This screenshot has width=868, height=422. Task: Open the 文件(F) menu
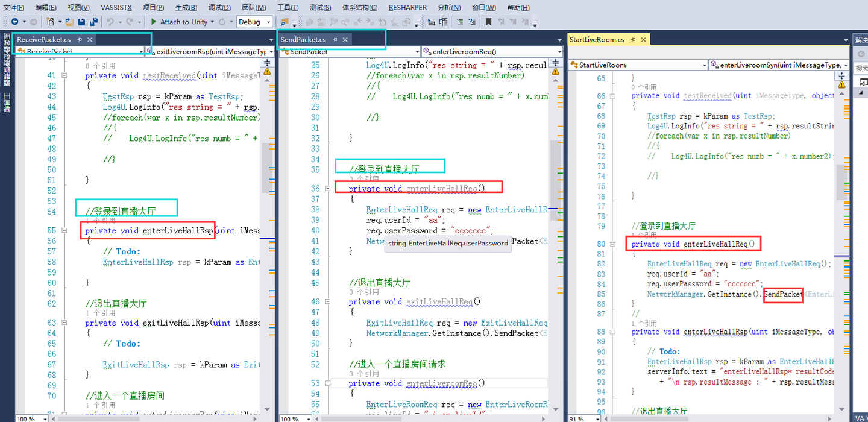click(x=13, y=7)
